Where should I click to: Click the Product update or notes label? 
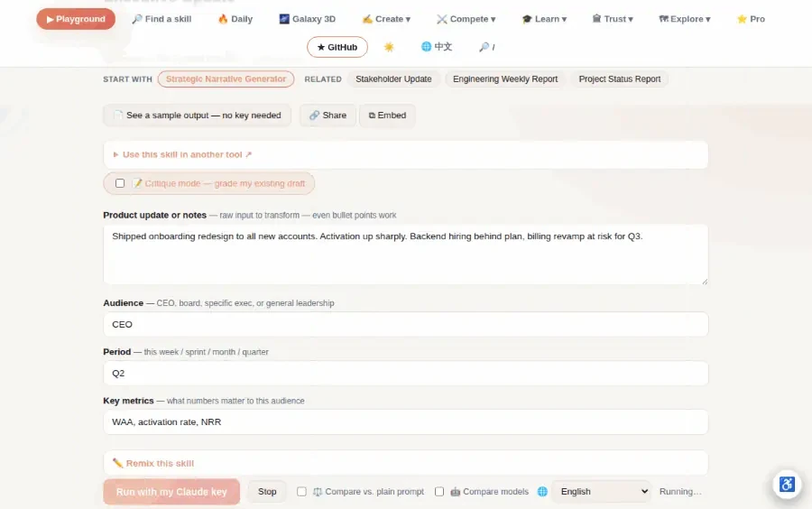pos(155,216)
